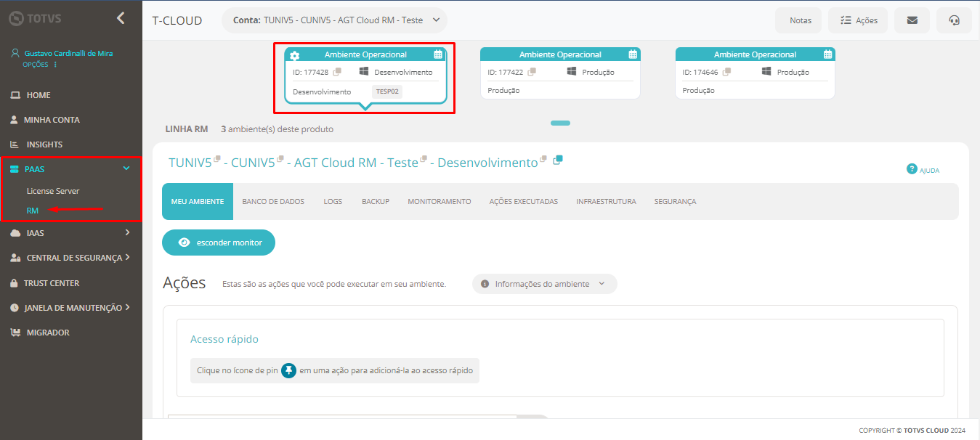Click the INSIGHTS chart icon

coord(15,144)
